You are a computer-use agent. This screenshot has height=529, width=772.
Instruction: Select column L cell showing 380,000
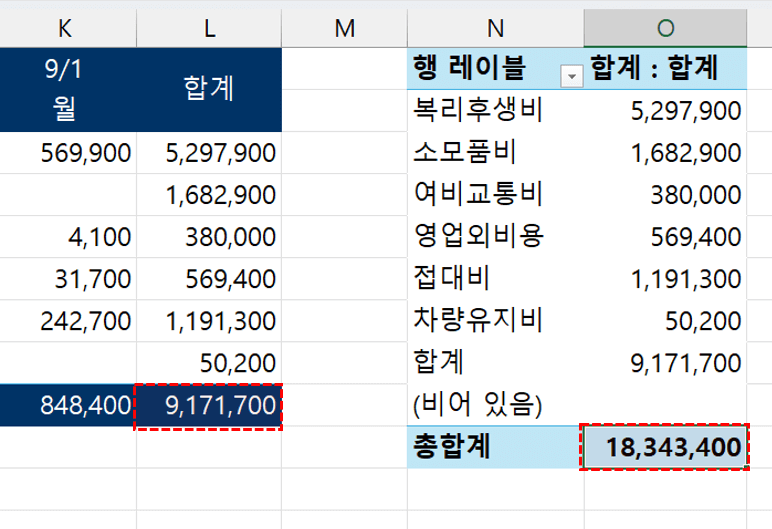(209, 236)
